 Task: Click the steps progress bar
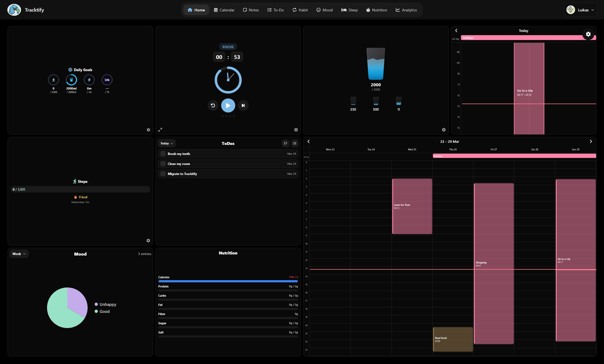[x=80, y=189]
